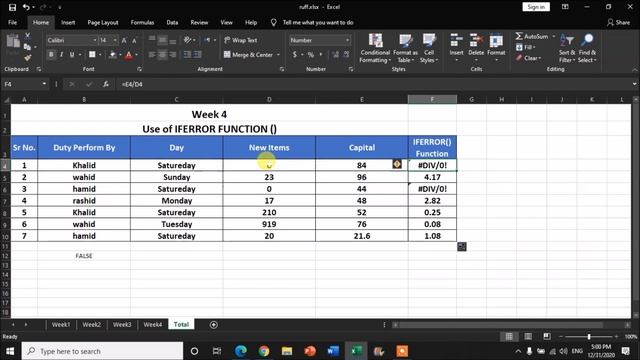640x360 pixels.
Task: Open the Cell Styles gallery
Action: [429, 48]
